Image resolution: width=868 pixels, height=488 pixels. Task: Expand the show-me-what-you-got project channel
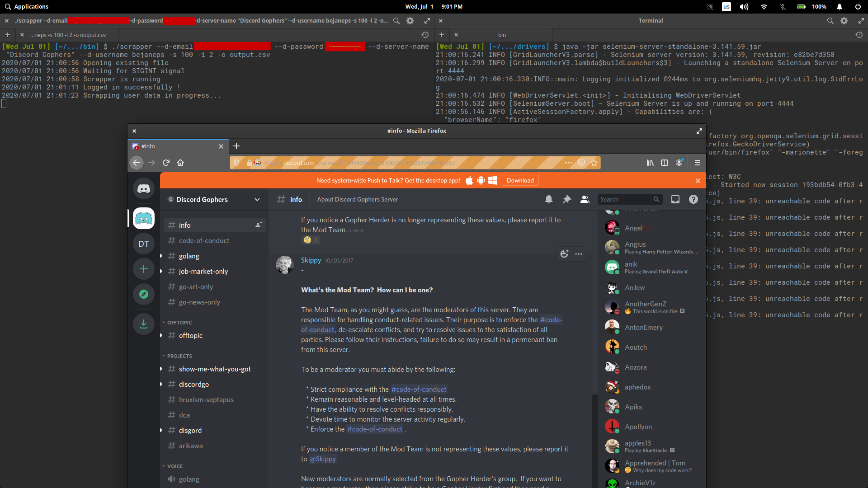click(161, 369)
